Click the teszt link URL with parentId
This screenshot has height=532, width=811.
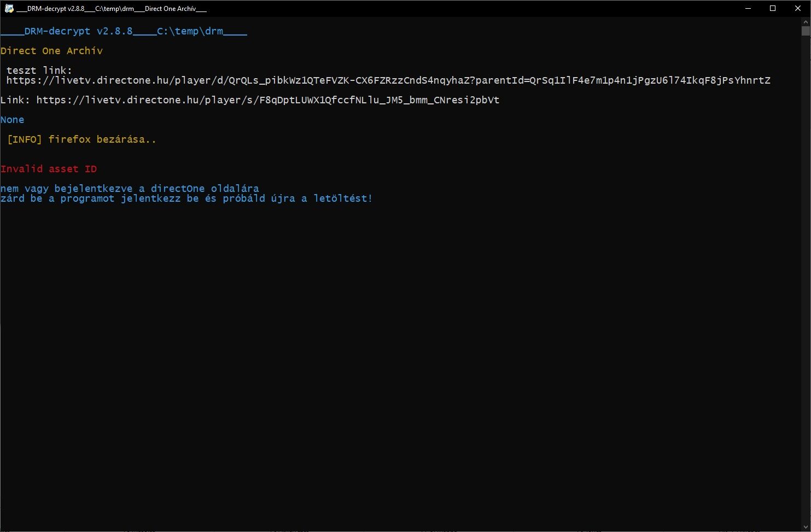[x=388, y=80]
